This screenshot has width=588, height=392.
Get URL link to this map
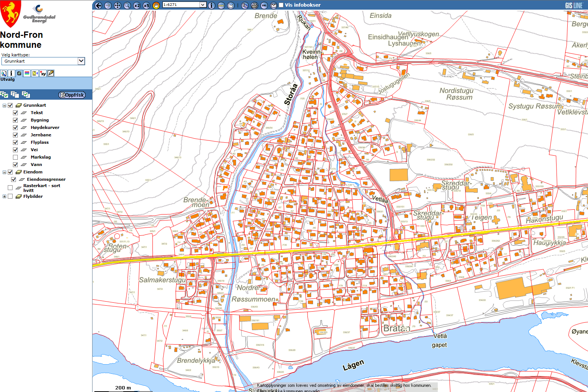[264, 5]
